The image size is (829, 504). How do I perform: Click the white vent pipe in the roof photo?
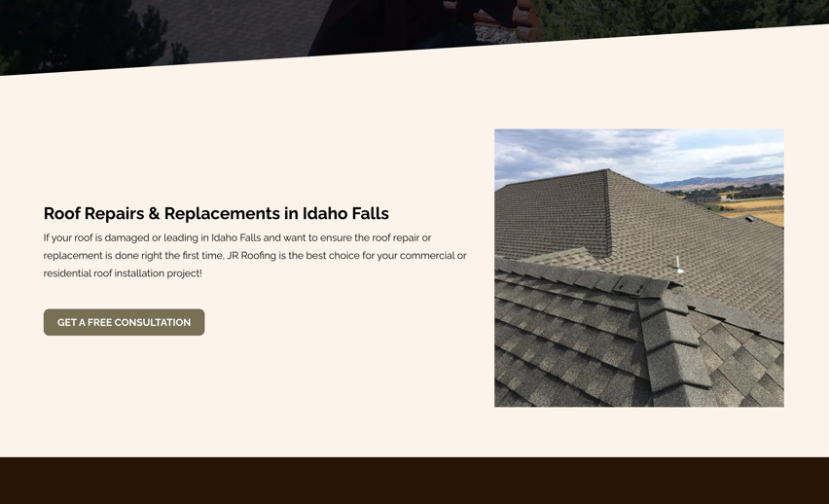point(679,265)
